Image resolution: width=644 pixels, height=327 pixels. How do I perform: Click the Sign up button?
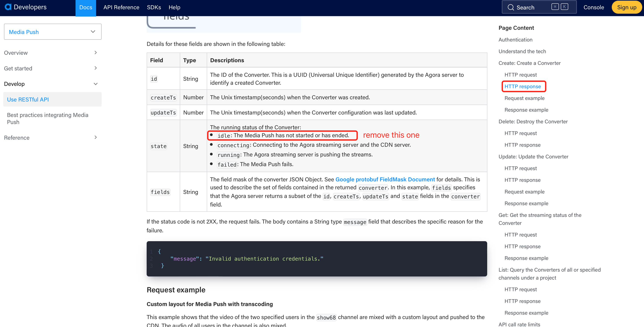click(626, 7)
